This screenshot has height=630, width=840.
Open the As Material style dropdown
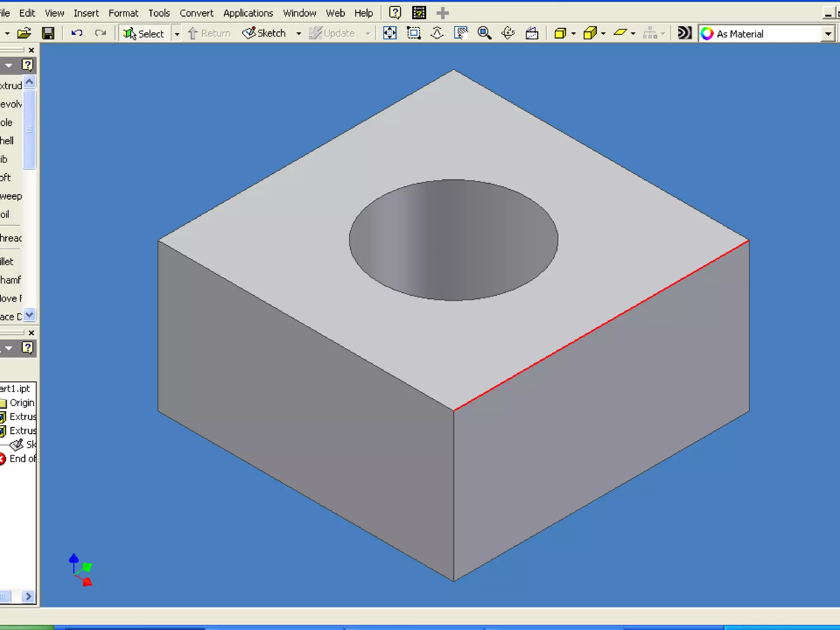point(828,34)
